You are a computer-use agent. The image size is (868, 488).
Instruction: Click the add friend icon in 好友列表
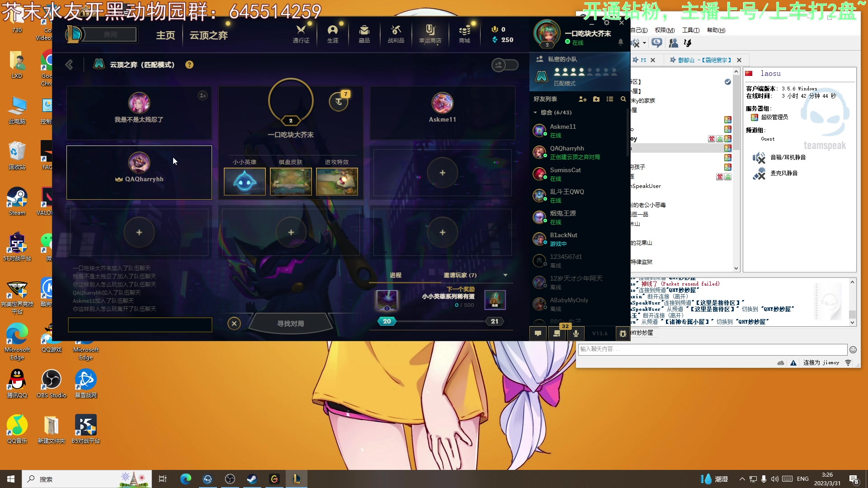tap(583, 99)
